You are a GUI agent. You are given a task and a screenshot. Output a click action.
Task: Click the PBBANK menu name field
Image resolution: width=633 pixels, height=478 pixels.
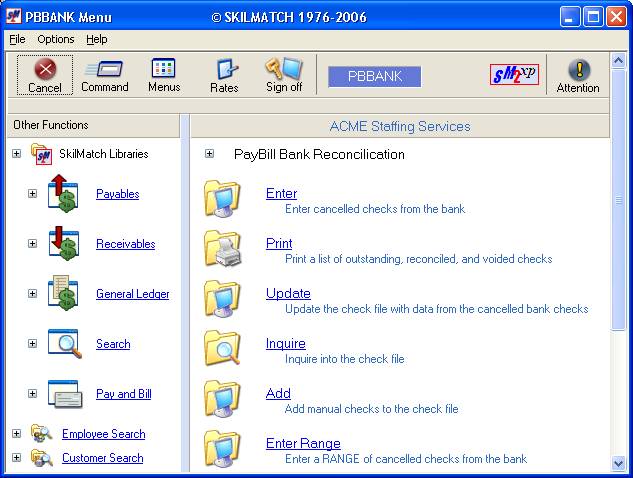tap(375, 76)
